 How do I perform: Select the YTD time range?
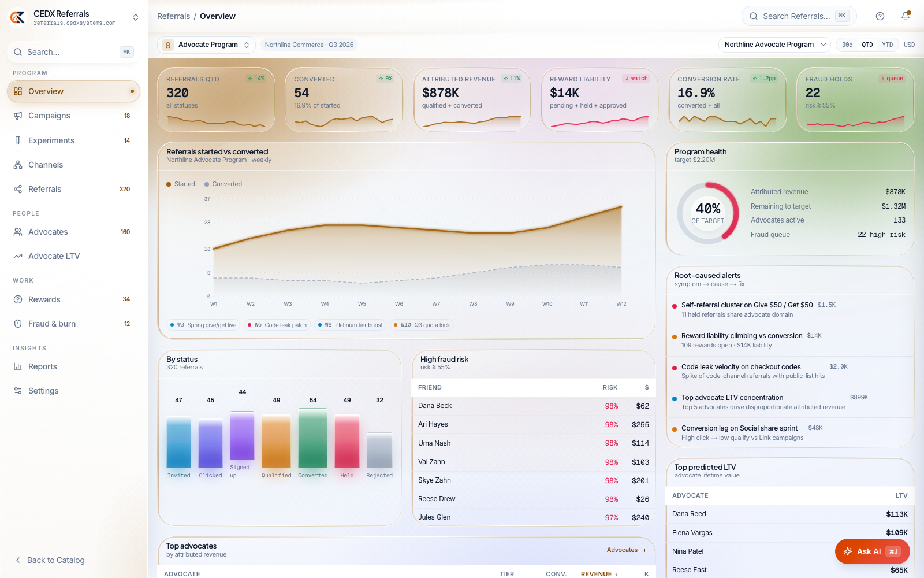point(888,45)
